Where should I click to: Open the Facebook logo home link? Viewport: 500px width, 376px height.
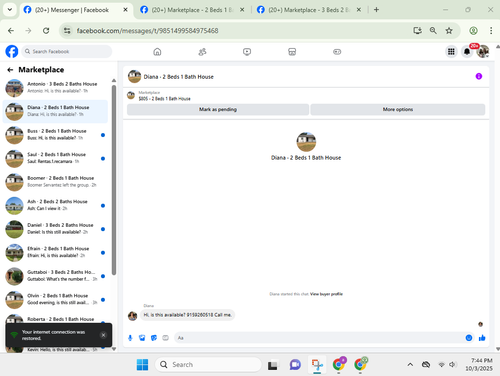[x=12, y=52]
